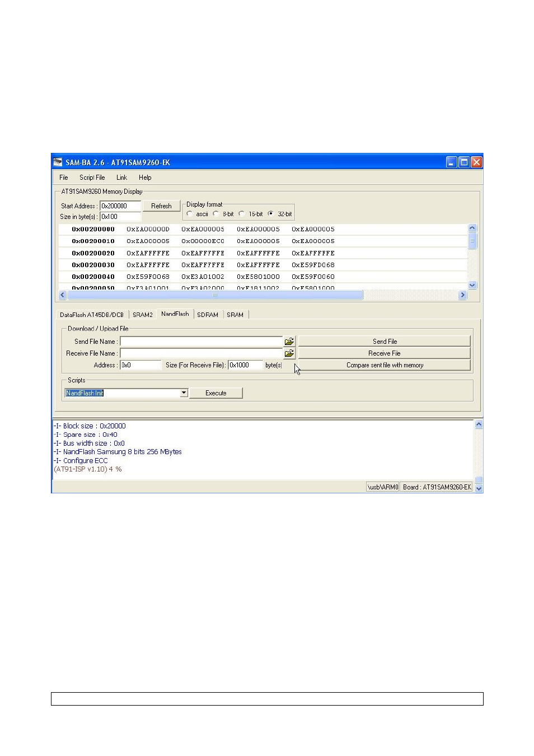Click memory value 0xE5801000
The image size is (534, 756).
coord(258,277)
